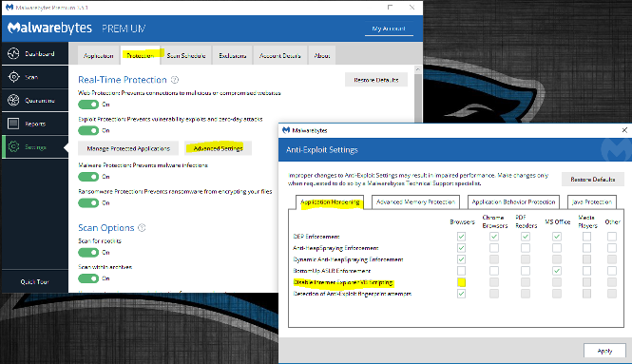Screen dimensions: 632x364
Task: Check Anti-HeapSpraying Enforcement for Chrome Browsers
Action: [x=494, y=248]
